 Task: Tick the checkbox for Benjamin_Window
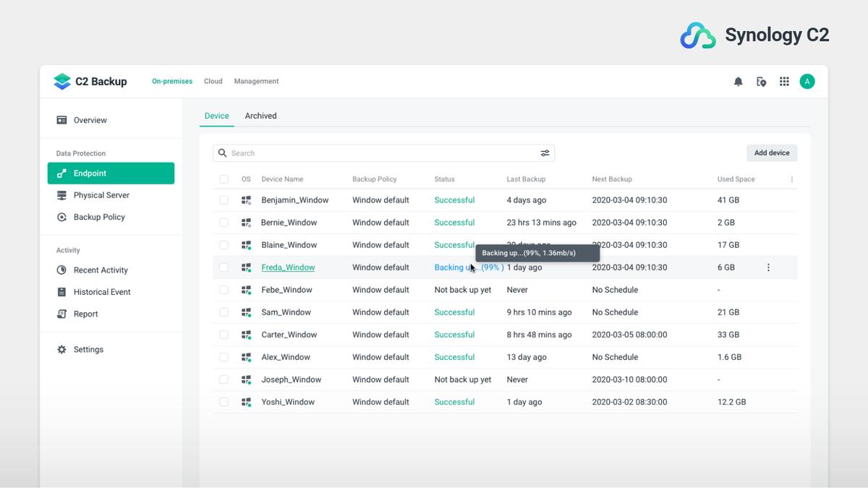[224, 200]
